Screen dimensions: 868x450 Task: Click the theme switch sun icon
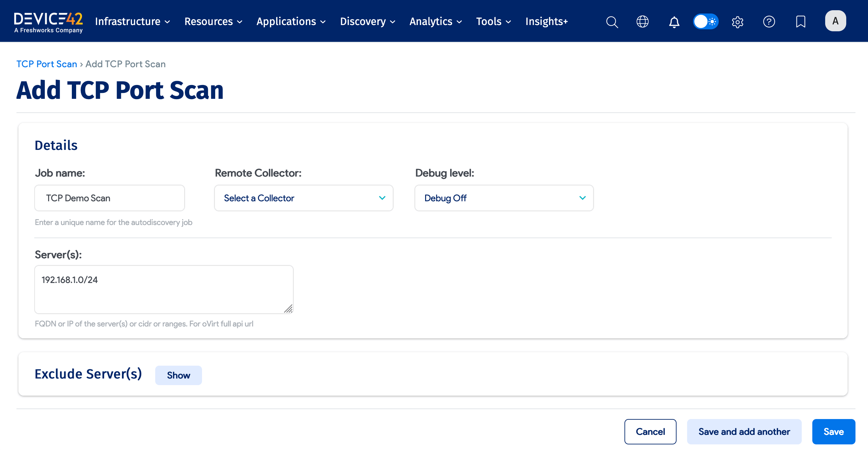point(712,21)
